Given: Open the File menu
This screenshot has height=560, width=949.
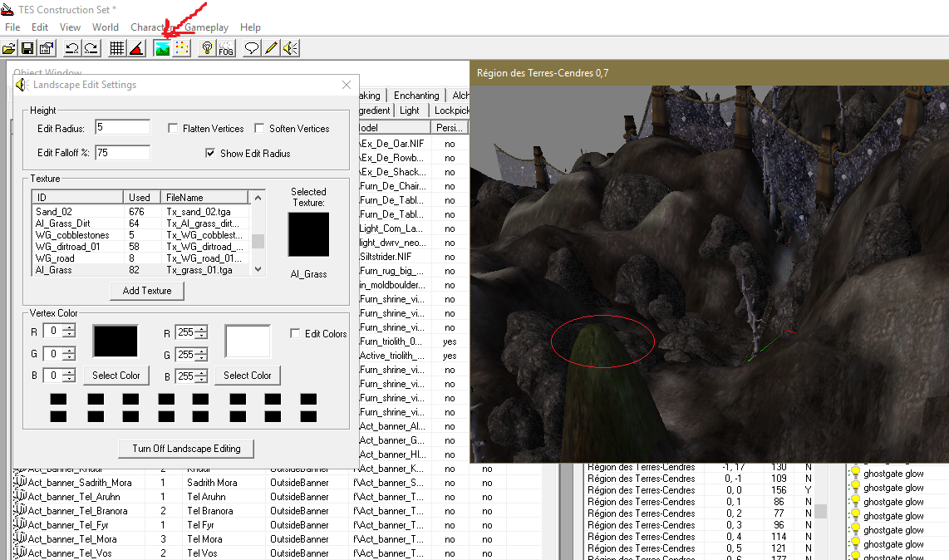Looking at the screenshot, I should (12, 27).
